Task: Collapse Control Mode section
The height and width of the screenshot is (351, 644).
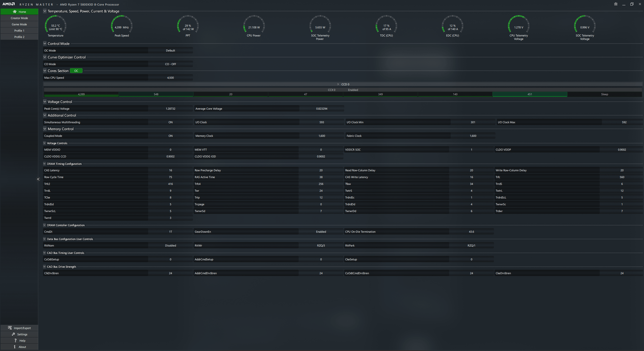Action: pos(45,44)
